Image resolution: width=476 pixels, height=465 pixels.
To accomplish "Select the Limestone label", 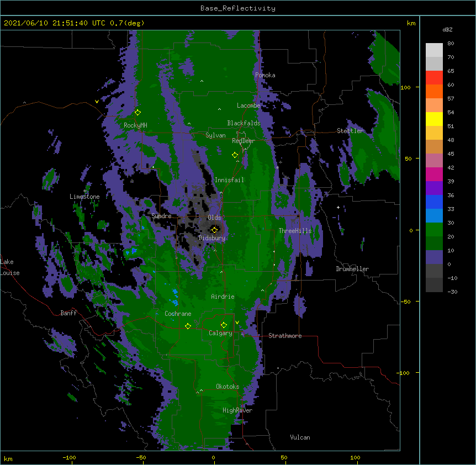I will coord(84,197).
